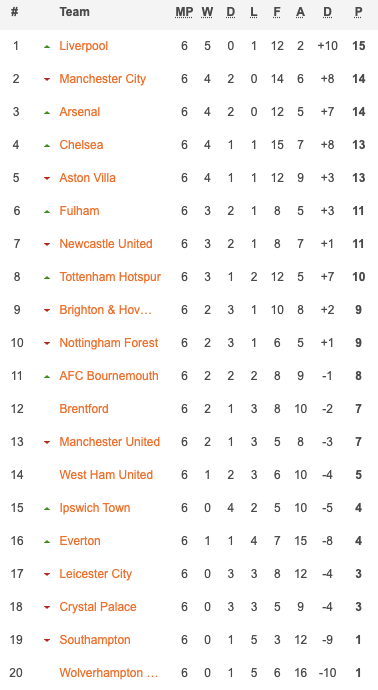Click red down arrow beside Southampton
The width and height of the screenshot is (378, 690).
47,641
